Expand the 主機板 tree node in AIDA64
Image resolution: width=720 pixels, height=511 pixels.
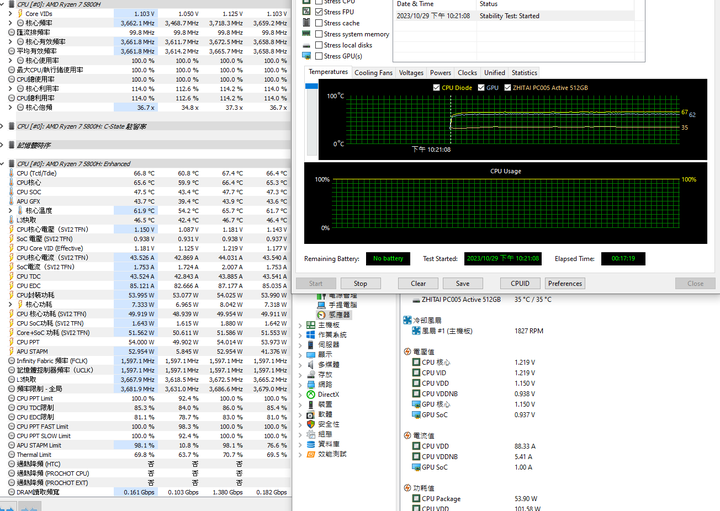tap(300, 325)
